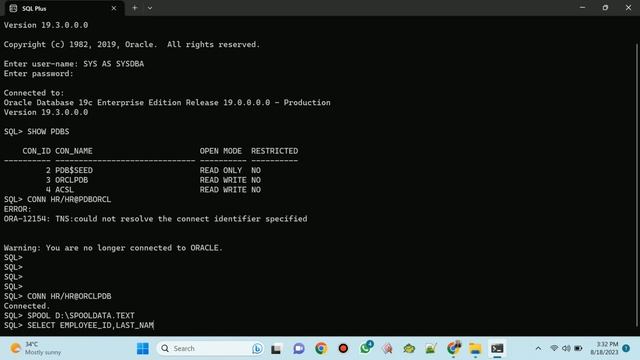Screen dimensions: 640x360
Task: Click 'SPOOL D:\SPOOLDATA.TEXT' line
Action: (81, 316)
